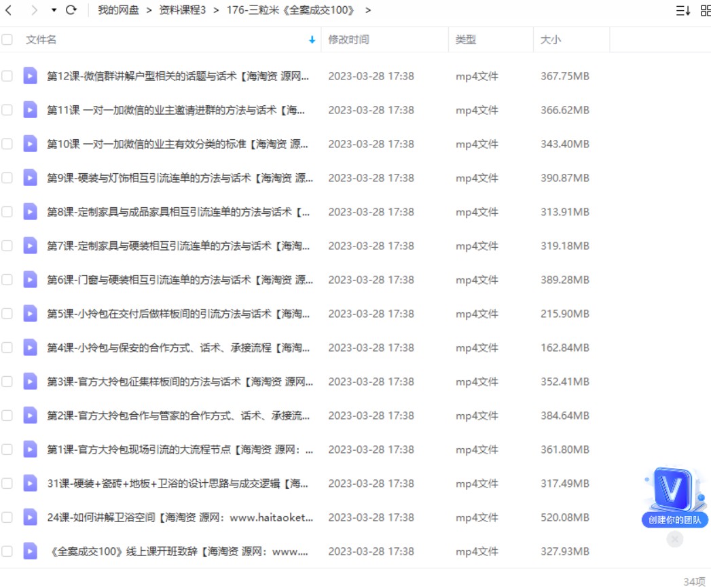Click the video icon of 第3课
711x588 pixels.
(30, 382)
